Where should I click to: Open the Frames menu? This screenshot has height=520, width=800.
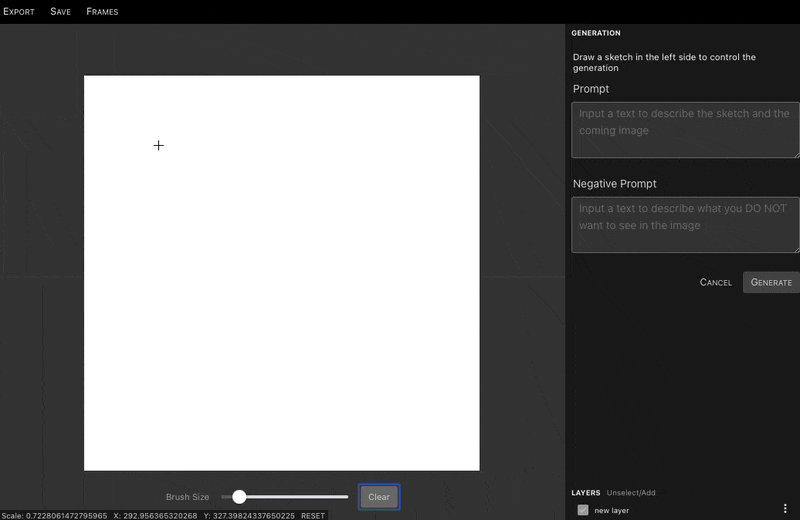tap(102, 12)
